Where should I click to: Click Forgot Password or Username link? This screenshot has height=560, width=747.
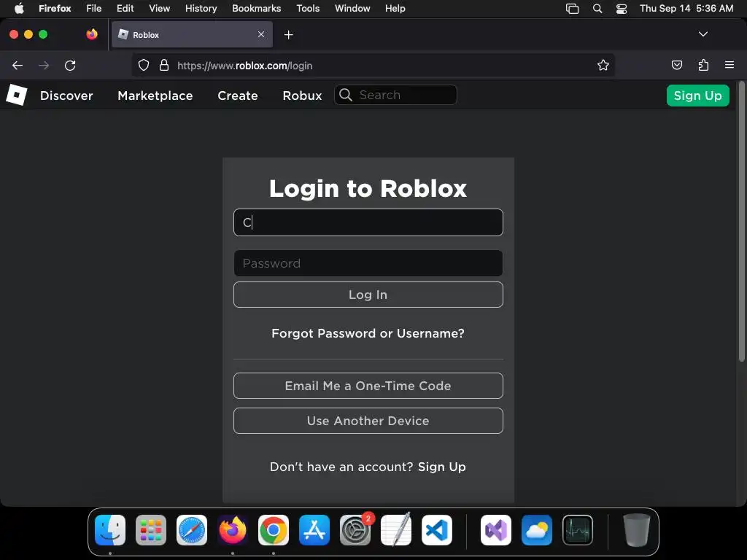point(368,333)
